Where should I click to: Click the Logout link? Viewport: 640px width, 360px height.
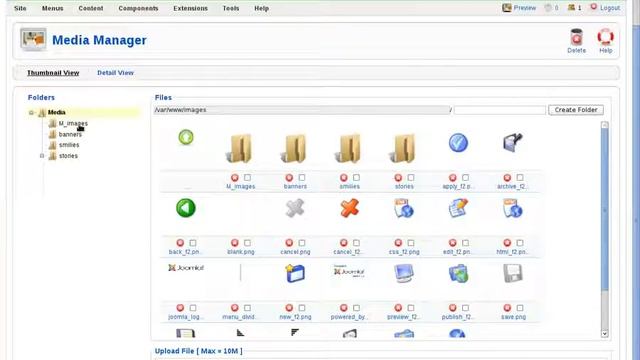[610, 8]
